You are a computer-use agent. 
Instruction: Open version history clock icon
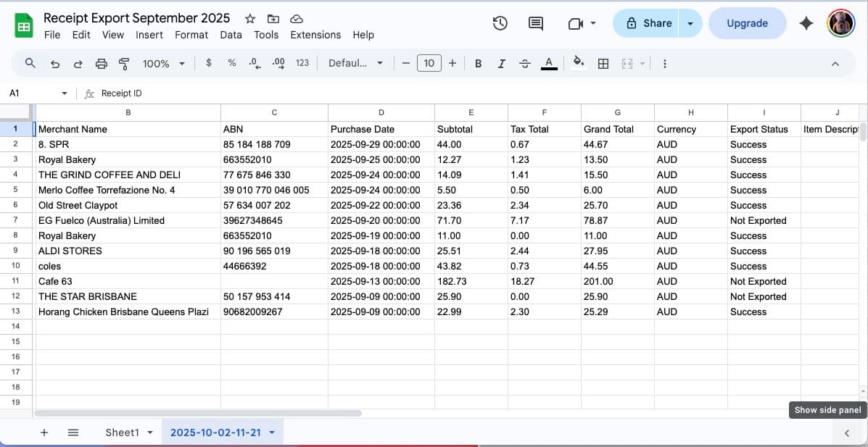pyautogui.click(x=500, y=22)
